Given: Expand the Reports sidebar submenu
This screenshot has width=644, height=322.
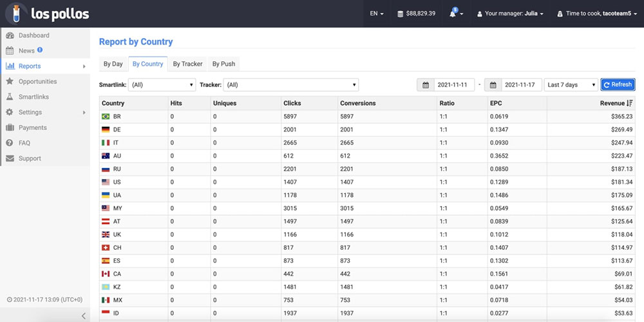Looking at the screenshot, I should pos(84,66).
